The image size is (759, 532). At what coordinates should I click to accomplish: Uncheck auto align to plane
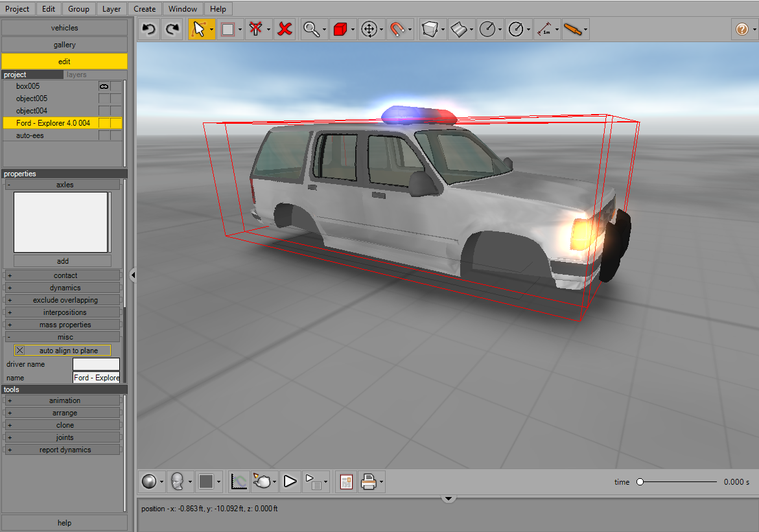click(20, 351)
